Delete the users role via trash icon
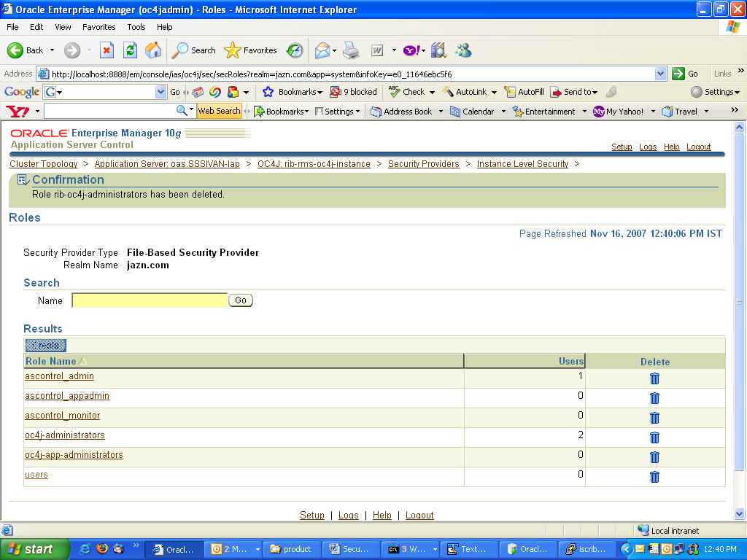This screenshot has height=560, width=747. tap(654, 477)
